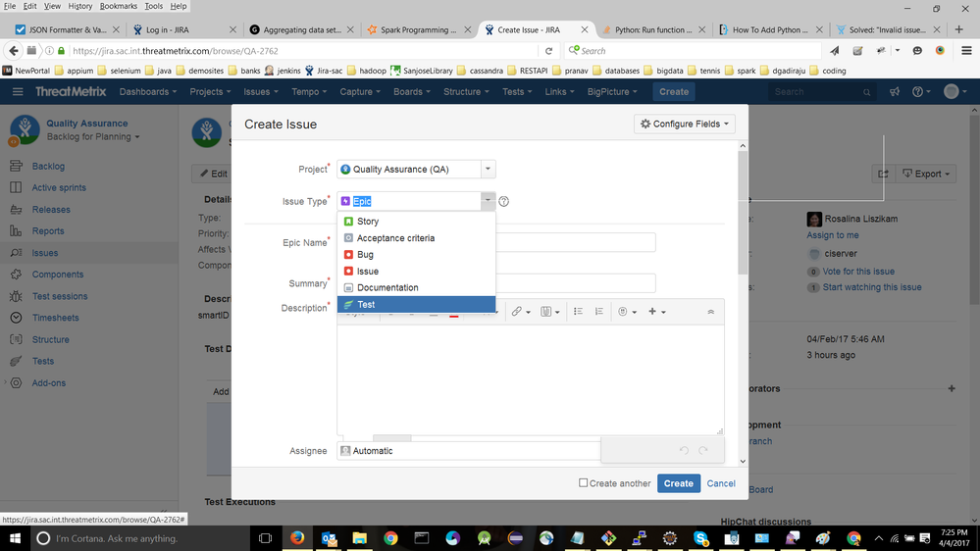Open the user profile avatar menu
The width and height of the screenshot is (980, 551).
pos(955,92)
